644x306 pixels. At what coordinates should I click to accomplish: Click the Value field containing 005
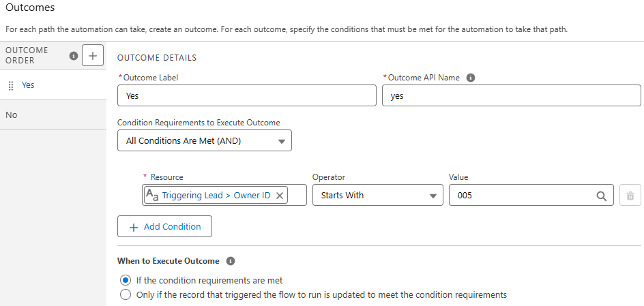518,196
